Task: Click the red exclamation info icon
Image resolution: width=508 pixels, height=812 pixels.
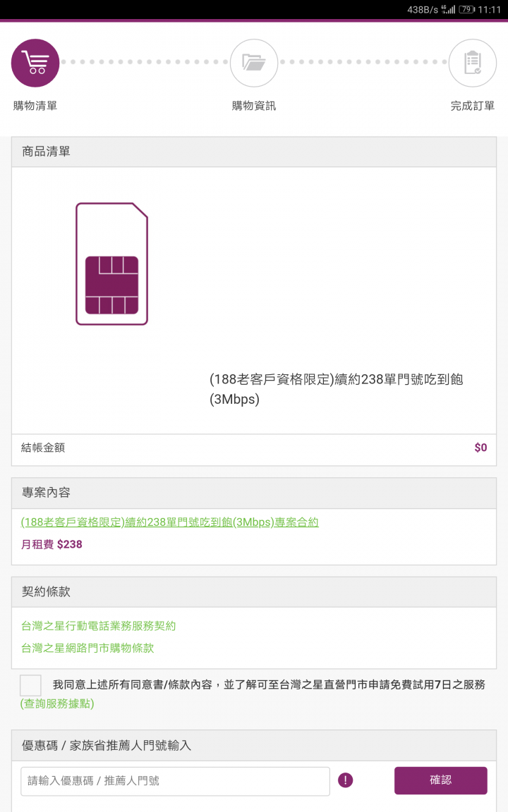Action: point(345,780)
